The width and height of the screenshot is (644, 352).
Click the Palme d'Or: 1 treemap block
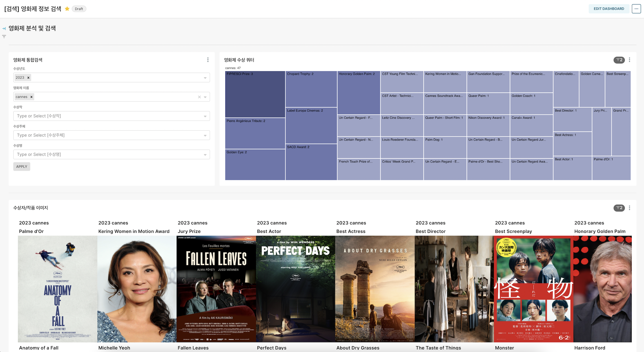coord(611,168)
